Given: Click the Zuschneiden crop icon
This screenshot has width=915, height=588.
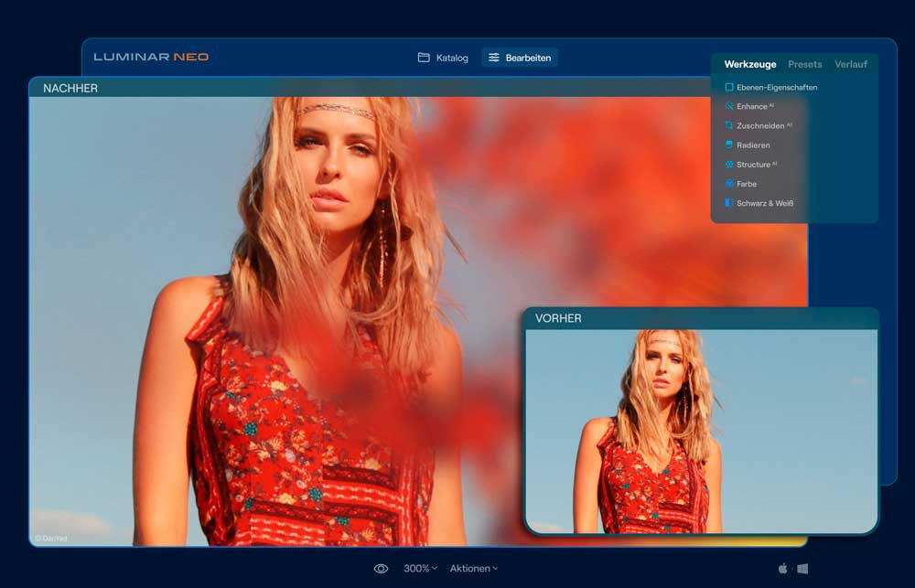Looking at the screenshot, I should 729,125.
